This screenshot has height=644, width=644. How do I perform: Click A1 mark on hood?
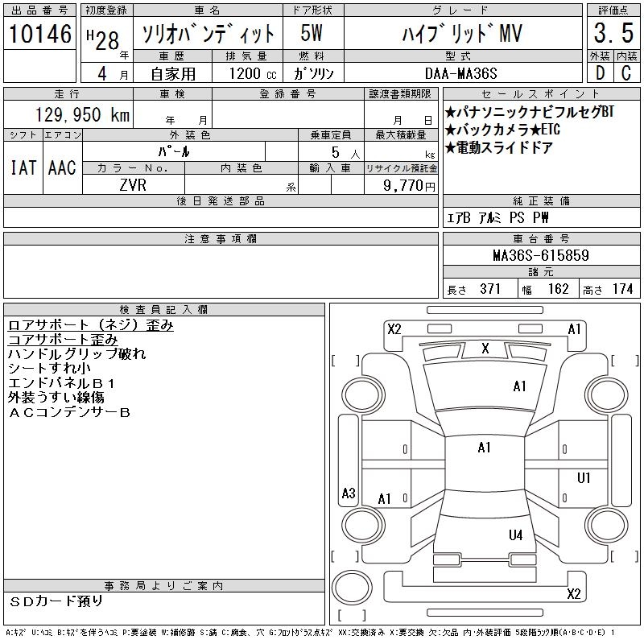pyautogui.click(x=519, y=386)
